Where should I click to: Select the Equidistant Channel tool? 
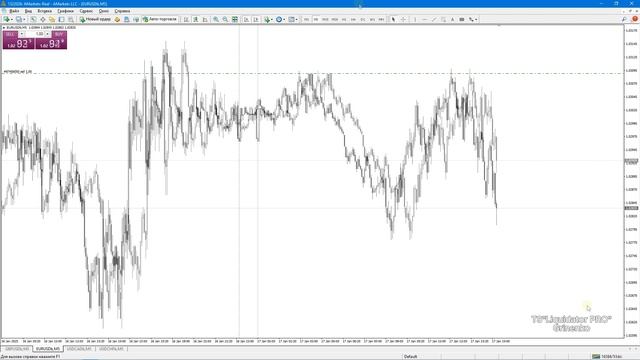click(x=443, y=19)
